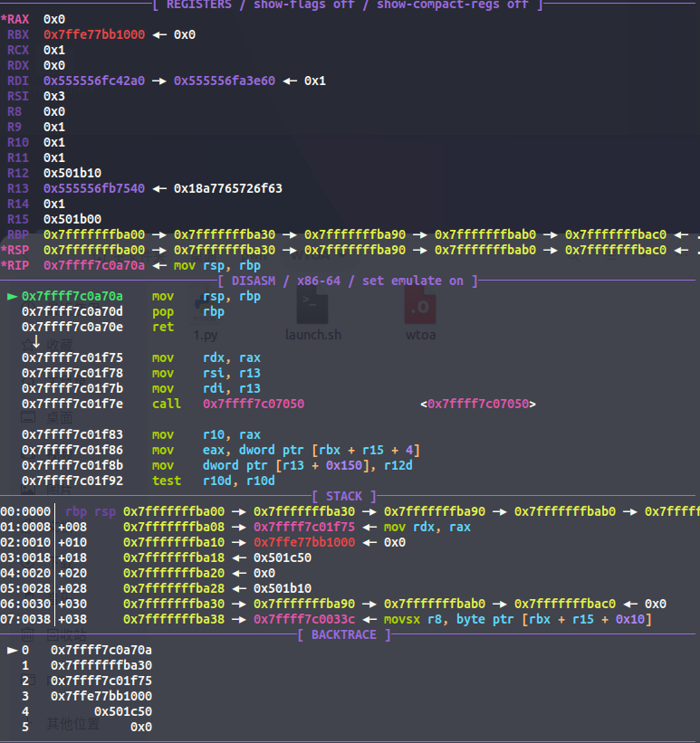
Task: Select the DISASM address 0x7ffff7c01f78
Action: pos(72,374)
